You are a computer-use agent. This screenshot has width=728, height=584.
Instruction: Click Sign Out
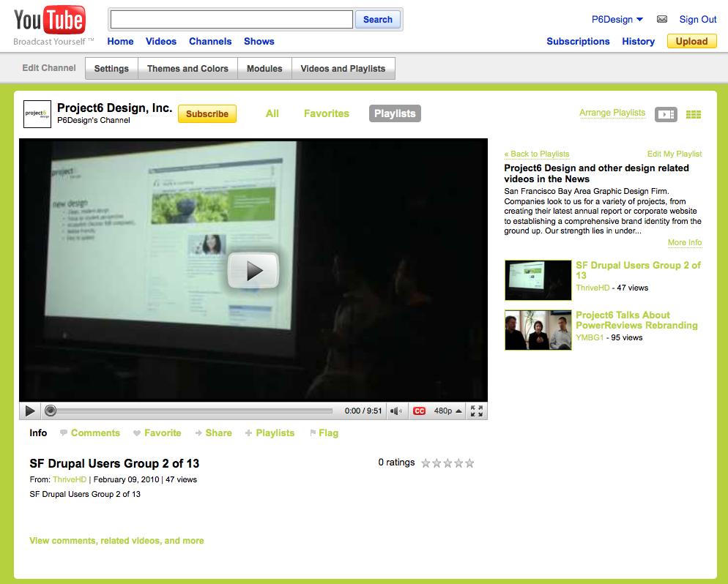tap(698, 20)
